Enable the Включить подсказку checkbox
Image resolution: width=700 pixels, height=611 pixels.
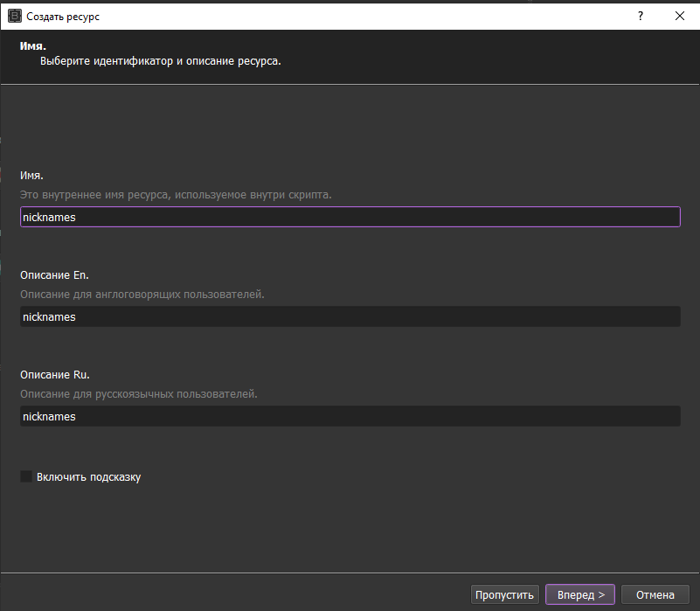(x=26, y=476)
